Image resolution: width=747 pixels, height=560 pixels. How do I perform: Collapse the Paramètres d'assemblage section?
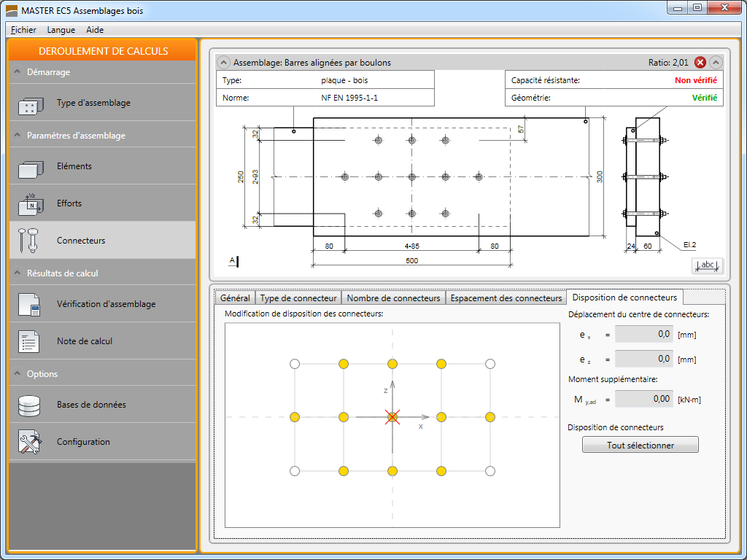[18, 135]
